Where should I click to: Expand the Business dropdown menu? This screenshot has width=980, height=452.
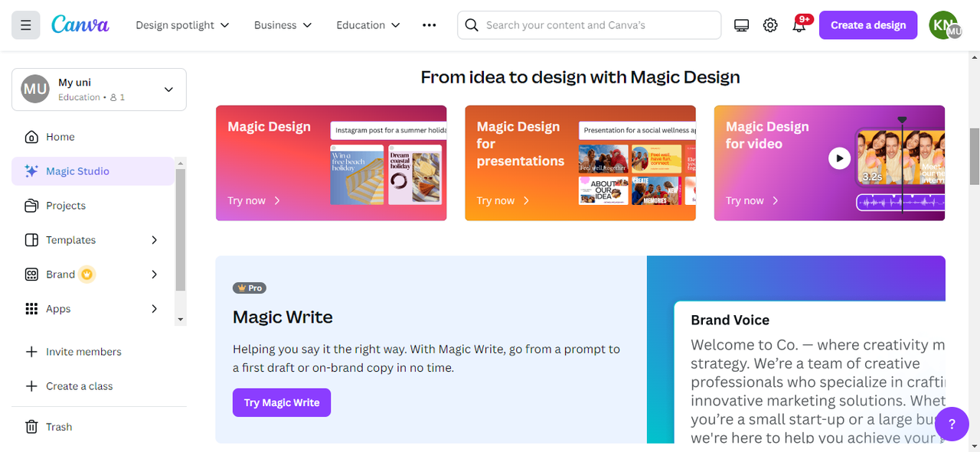283,25
